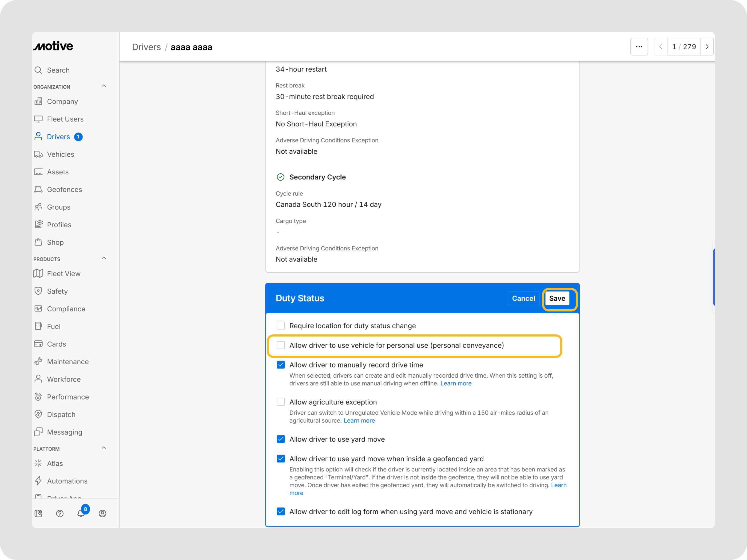Screen dimensions: 747x560
Task: Collapse the Platform section
Action: point(104,448)
